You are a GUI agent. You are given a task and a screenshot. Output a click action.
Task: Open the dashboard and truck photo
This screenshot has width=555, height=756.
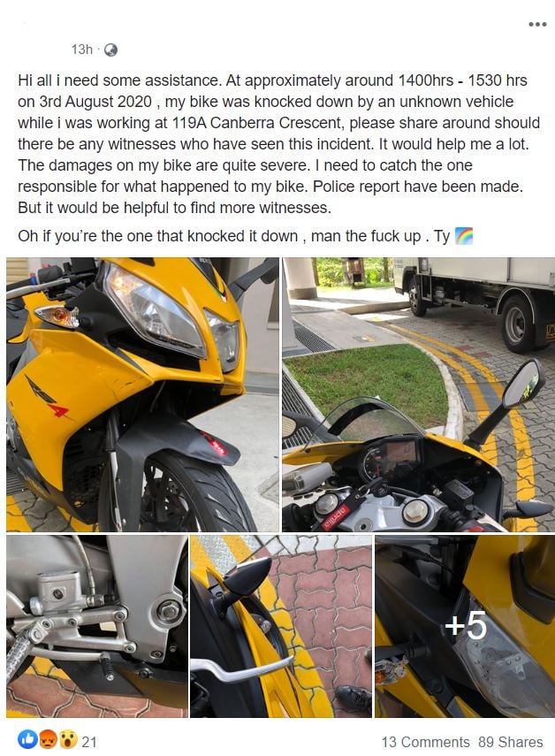419,394
